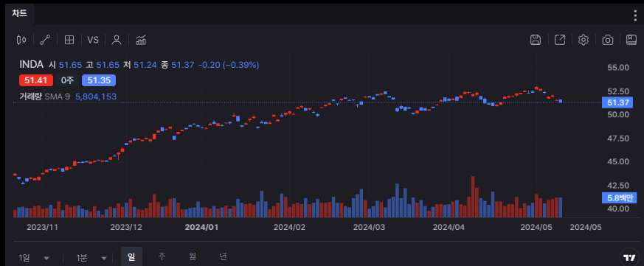The width and height of the screenshot is (644, 266).
Task: Click the 47.50 price axis label
Action: pyautogui.click(x=618, y=139)
